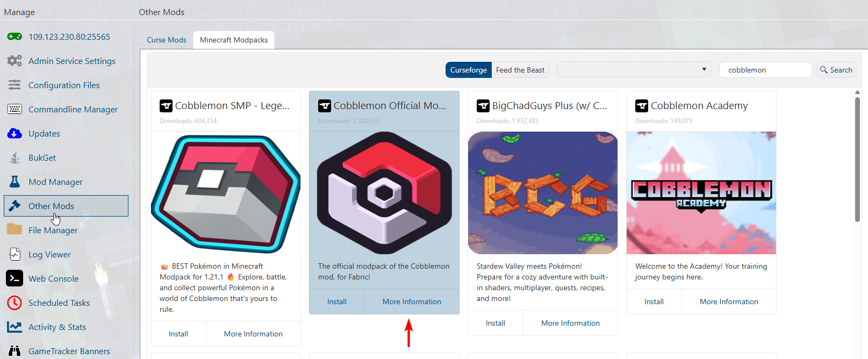The image size is (868, 359).
Task: Click the Updates cloud download icon
Action: click(x=15, y=133)
